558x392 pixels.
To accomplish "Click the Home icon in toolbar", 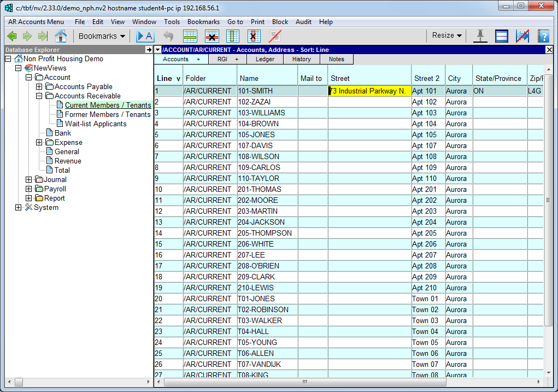I will tap(61, 36).
